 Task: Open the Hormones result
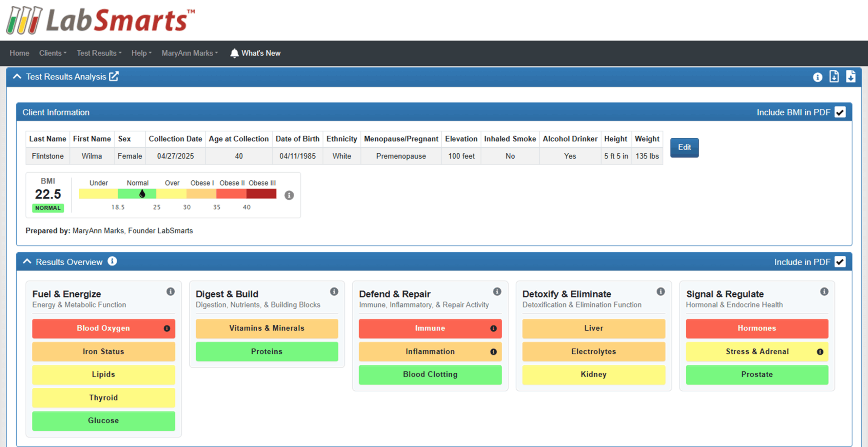point(757,328)
